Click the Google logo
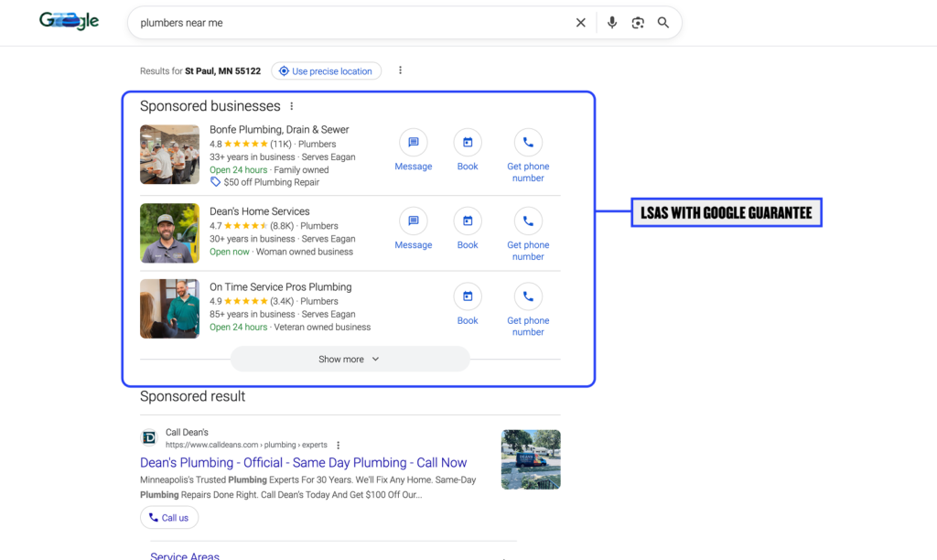Viewport: 937px width, 560px height. pyautogui.click(x=69, y=21)
